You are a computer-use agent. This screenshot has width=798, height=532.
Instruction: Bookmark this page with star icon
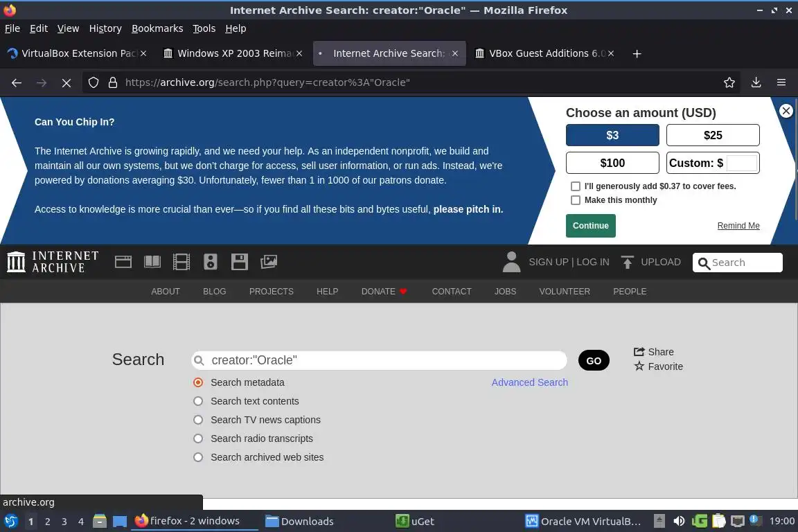pos(729,82)
